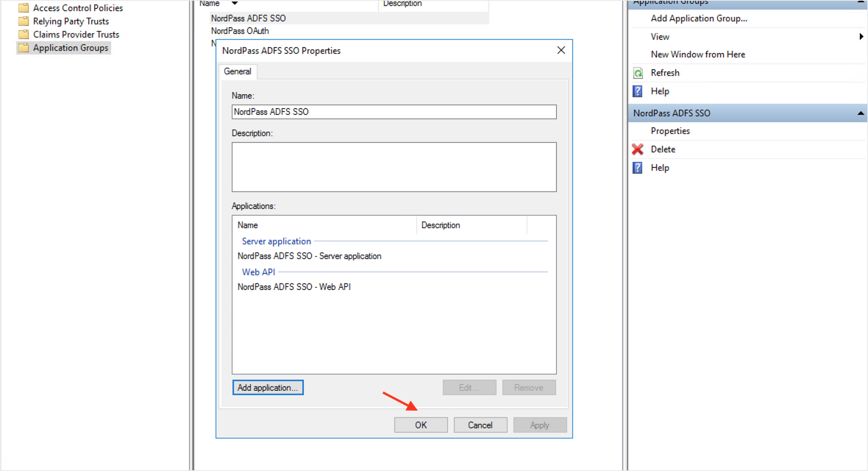Open Properties in Actions pane
The width and height of the screenshot is (868, 471).
(x=670, y=131)
